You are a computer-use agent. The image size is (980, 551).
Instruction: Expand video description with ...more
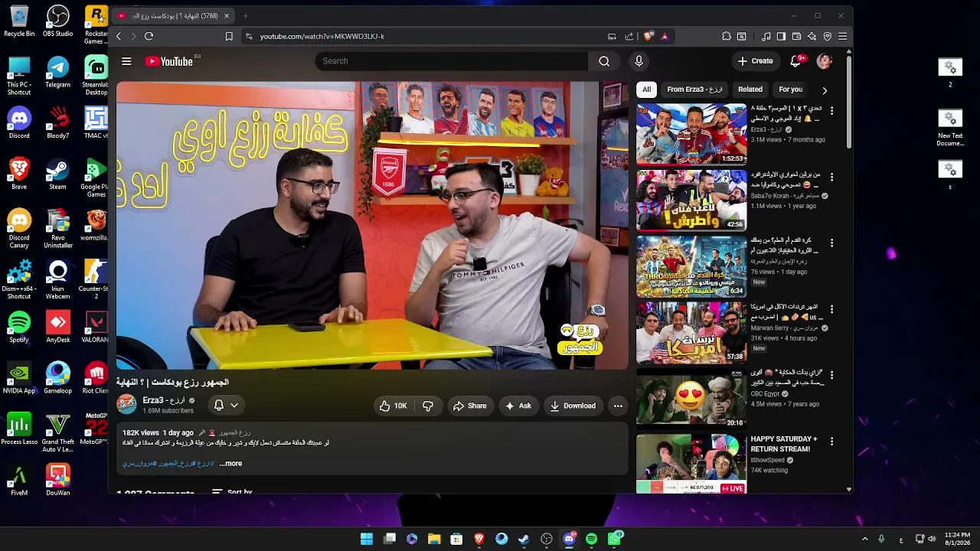[x=230, y=463]
